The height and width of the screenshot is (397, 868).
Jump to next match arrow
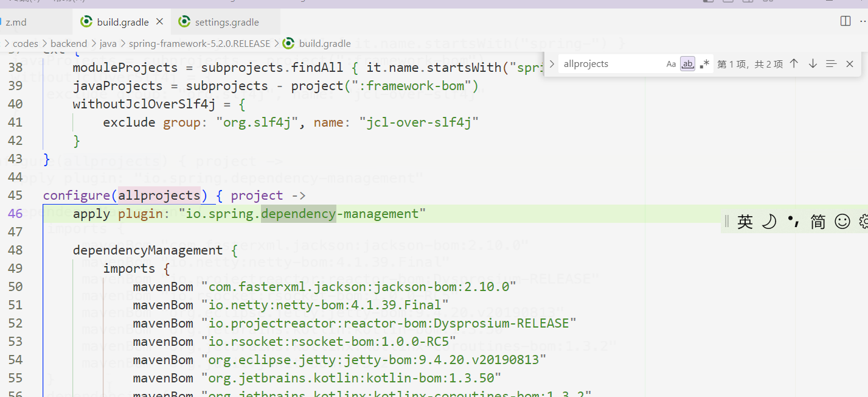coord(813,64)
